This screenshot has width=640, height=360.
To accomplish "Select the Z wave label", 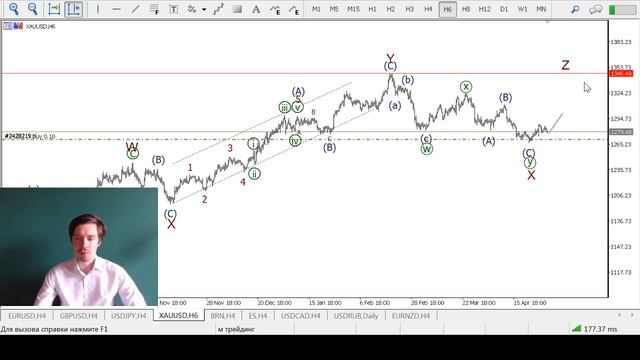I will coord(565,65).
